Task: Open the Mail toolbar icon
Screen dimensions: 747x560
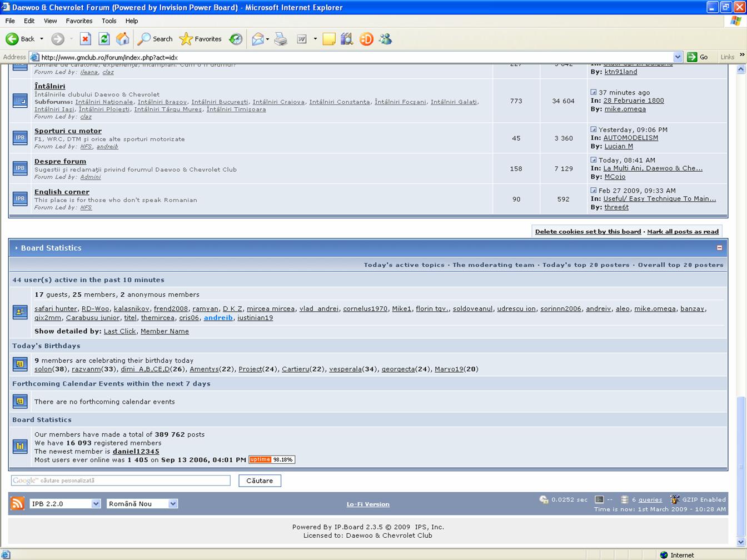Action: (258, 39)
